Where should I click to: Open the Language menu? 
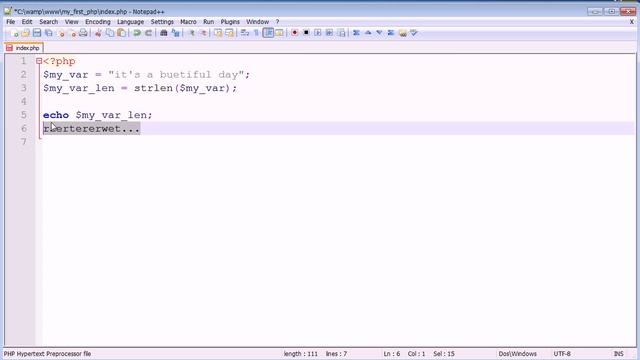pyautogui.click(x=130, y=22)
